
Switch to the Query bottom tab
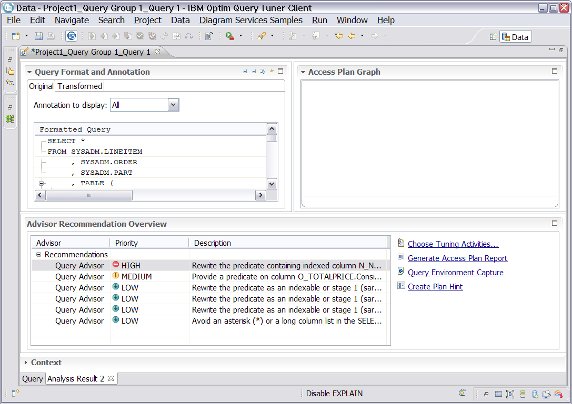pyautogui.click(x=32, y=379)
